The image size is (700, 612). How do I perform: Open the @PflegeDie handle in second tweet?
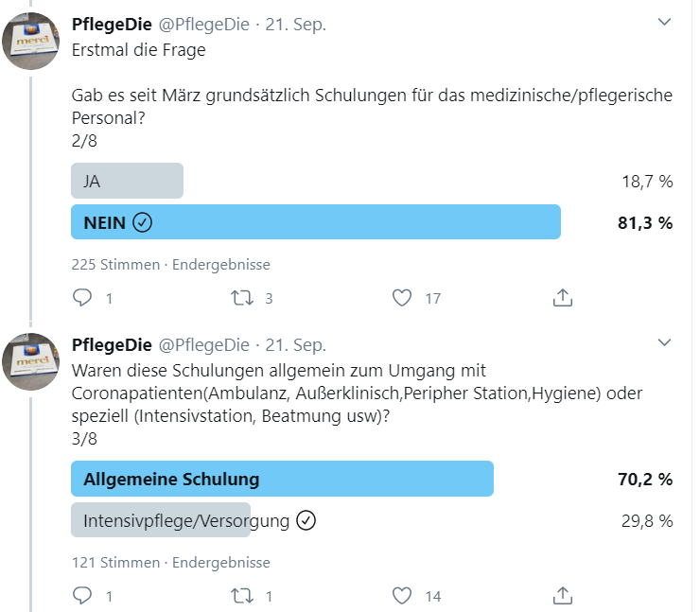pos(204,345)
